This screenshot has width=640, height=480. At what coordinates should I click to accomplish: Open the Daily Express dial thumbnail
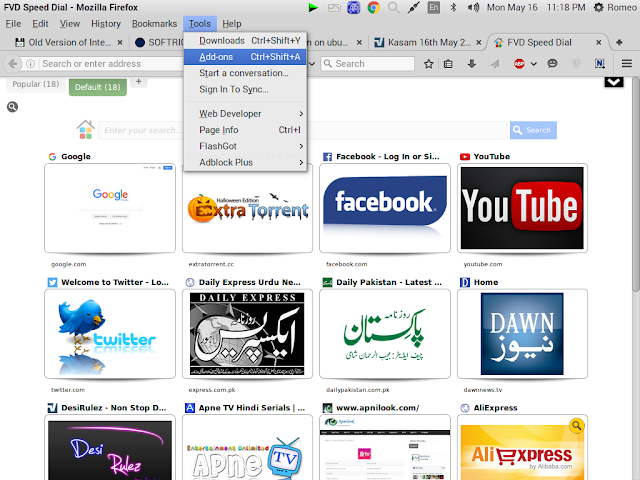[x=247, y=333]
